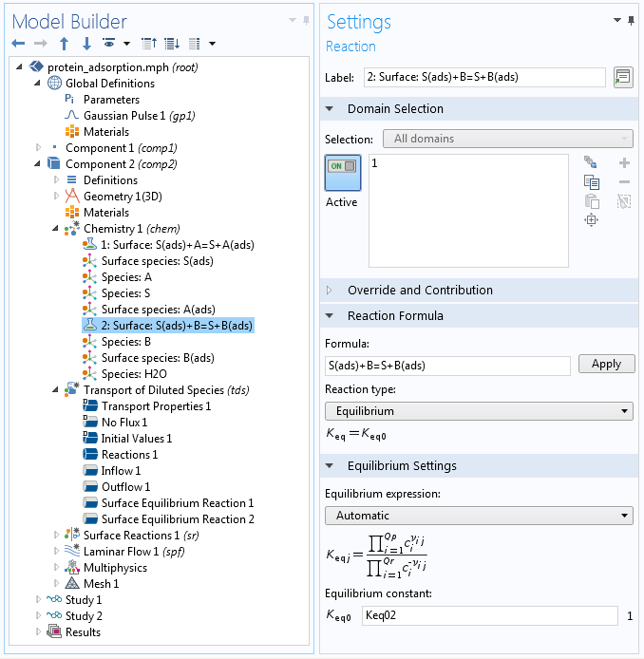Select Species: H2O node
Viewport: 644px width, 659px height.
(x=134, y=373)
